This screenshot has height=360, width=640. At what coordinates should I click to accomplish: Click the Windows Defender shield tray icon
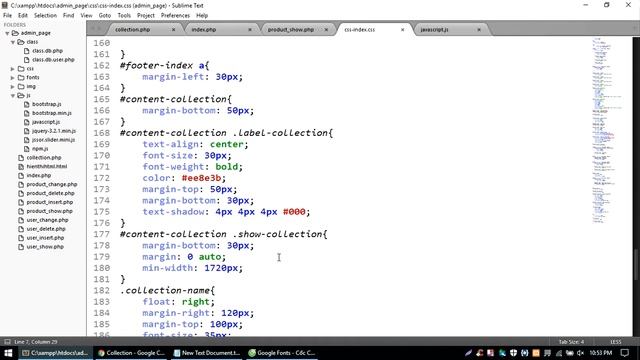tap(513, 353)
